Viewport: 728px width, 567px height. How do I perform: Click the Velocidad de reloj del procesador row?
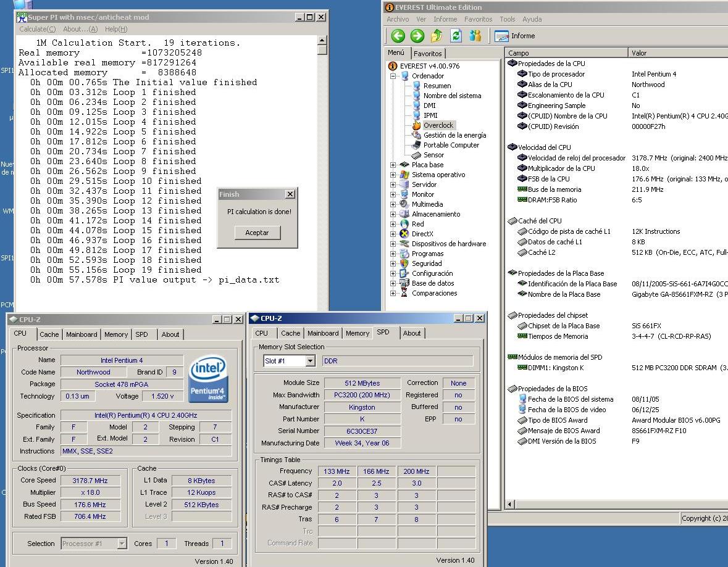(622, 158)
